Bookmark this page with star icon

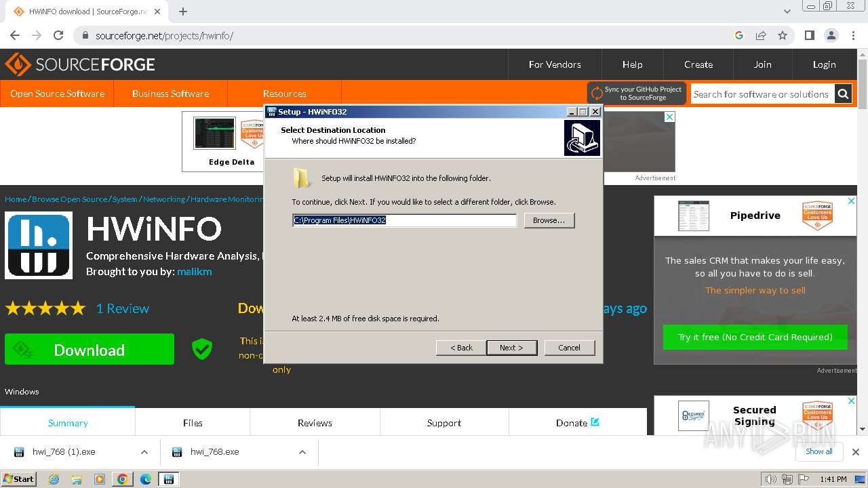point(783,35)
